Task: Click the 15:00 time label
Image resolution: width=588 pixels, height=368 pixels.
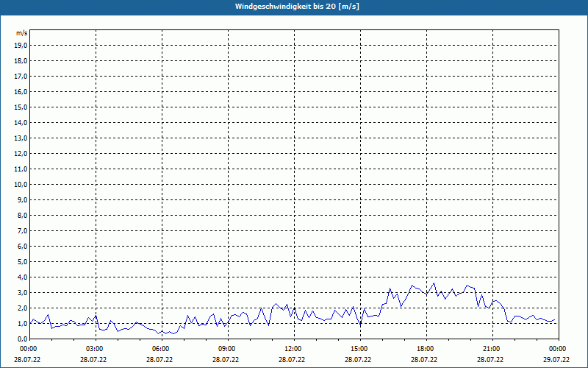Action: pos(361,349)
